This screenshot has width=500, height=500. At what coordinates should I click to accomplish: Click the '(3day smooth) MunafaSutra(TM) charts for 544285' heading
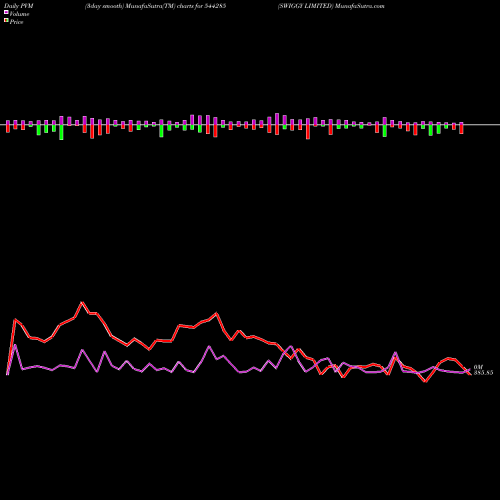click(x=155, y=6)
